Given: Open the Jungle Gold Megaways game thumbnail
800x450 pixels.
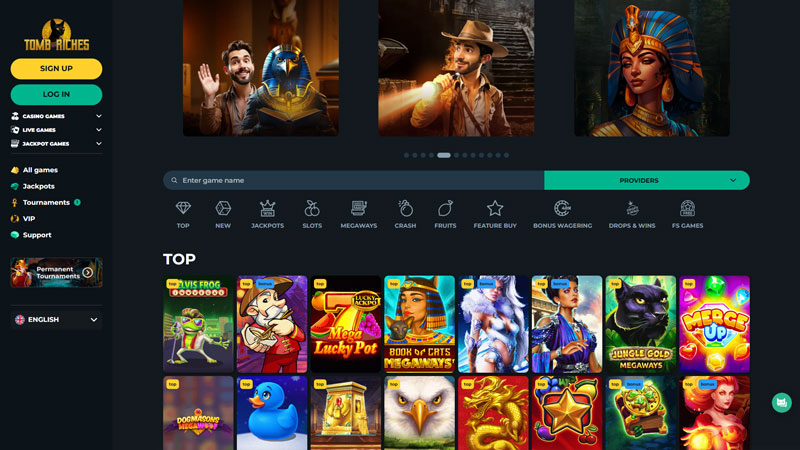Looking at the screenshot, I should click(640, 324).
